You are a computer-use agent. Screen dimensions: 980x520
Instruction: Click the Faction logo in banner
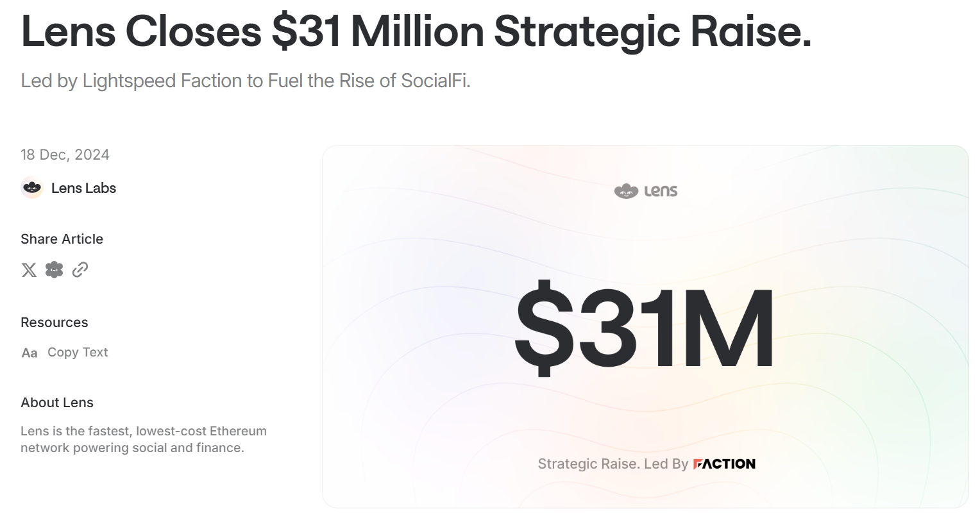[x=724, y=464]
